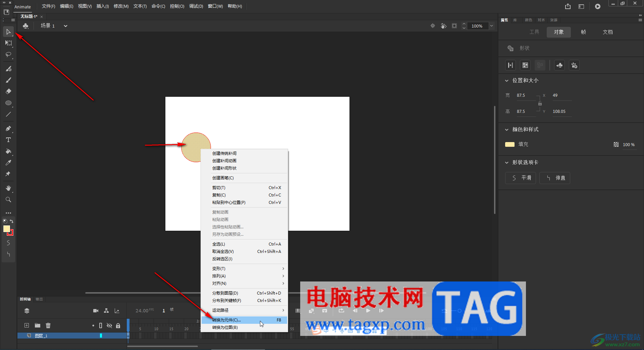
Task: Select the Hand tool
Action: [x=8, y=188]
